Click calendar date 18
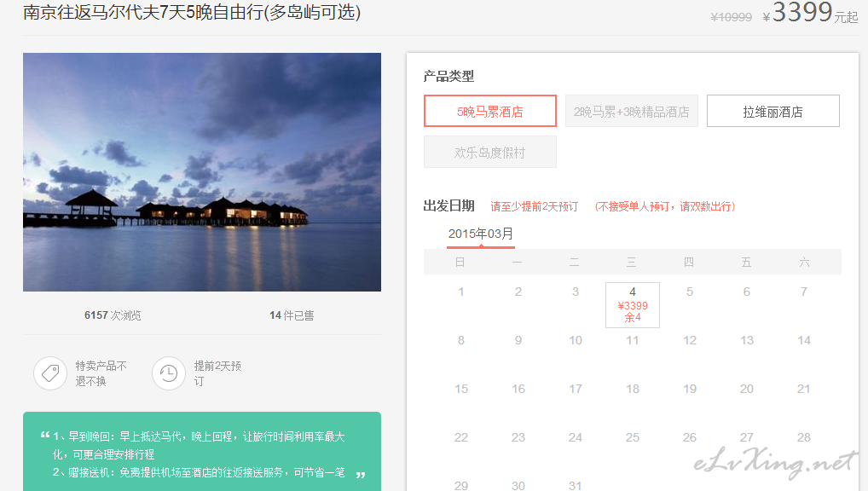The image size is (868, 491). tap(632, 390)
